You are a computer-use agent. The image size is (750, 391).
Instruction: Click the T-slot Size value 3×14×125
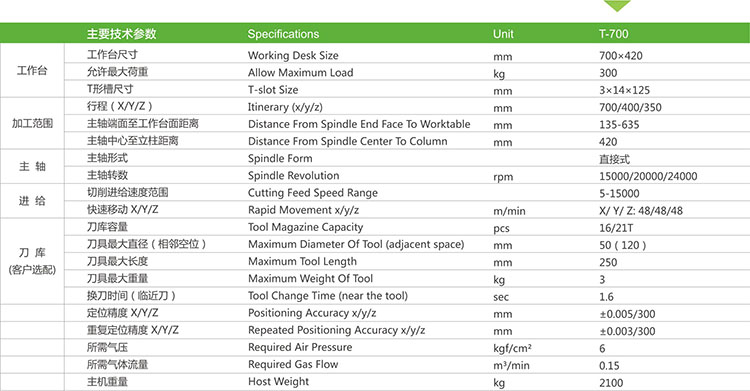click(624, 90)
